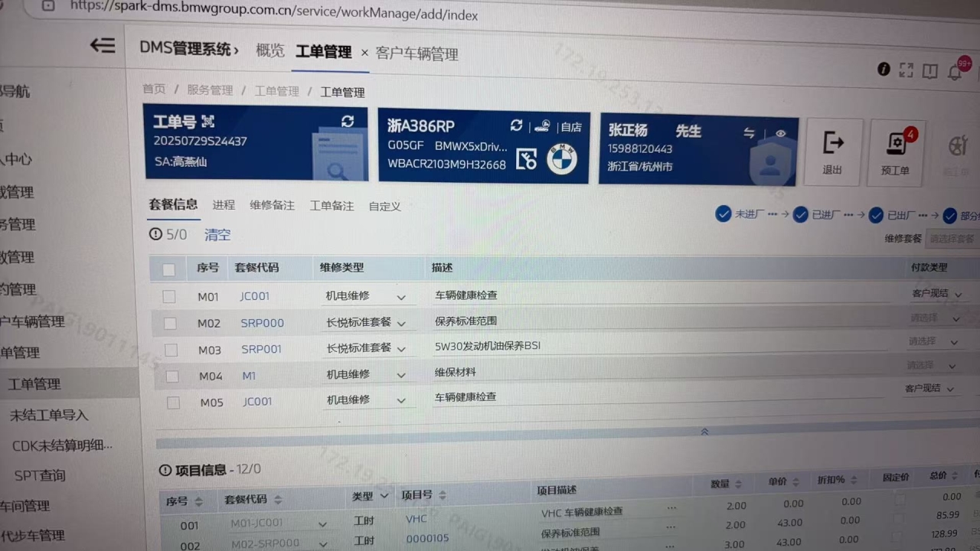This screenshot has width=980, height=551.
Task: Click the info icon in top bar
Action: [884, 70]
